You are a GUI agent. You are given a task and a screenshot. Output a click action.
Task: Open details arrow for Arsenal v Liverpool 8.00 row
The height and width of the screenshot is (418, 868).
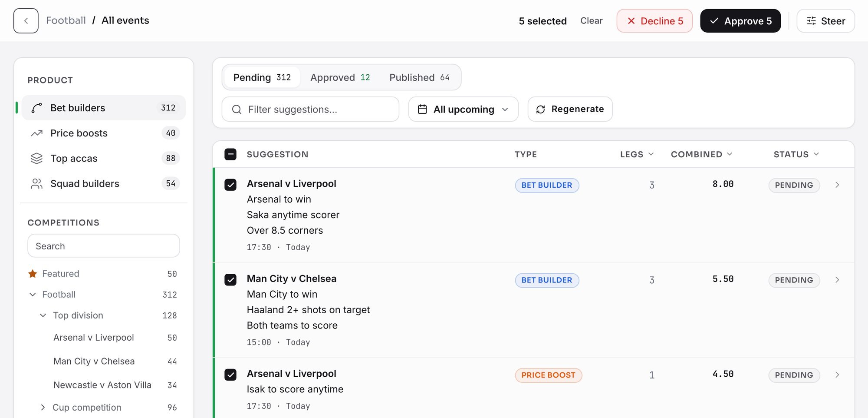point(837,185)
